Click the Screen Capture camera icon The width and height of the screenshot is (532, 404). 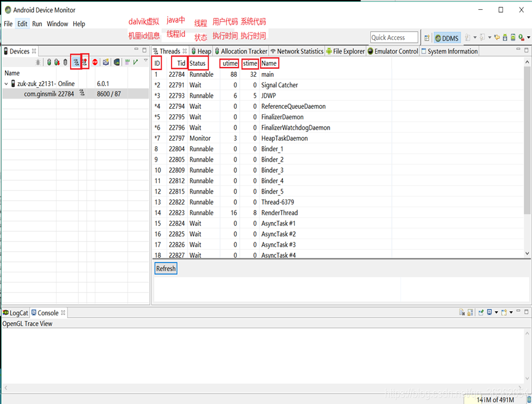106,62
